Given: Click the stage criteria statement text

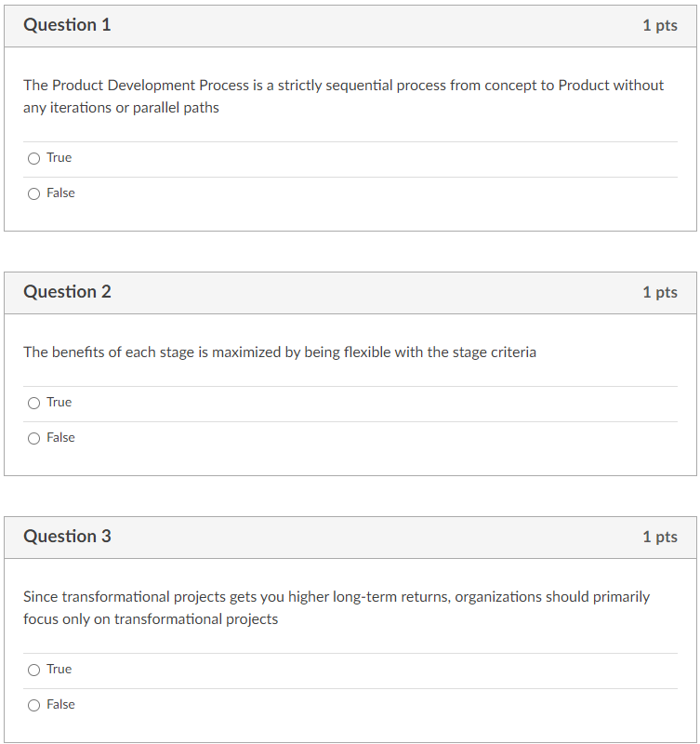Looking at the screenshot, I should pyautogui.click(x=279, y=352).
